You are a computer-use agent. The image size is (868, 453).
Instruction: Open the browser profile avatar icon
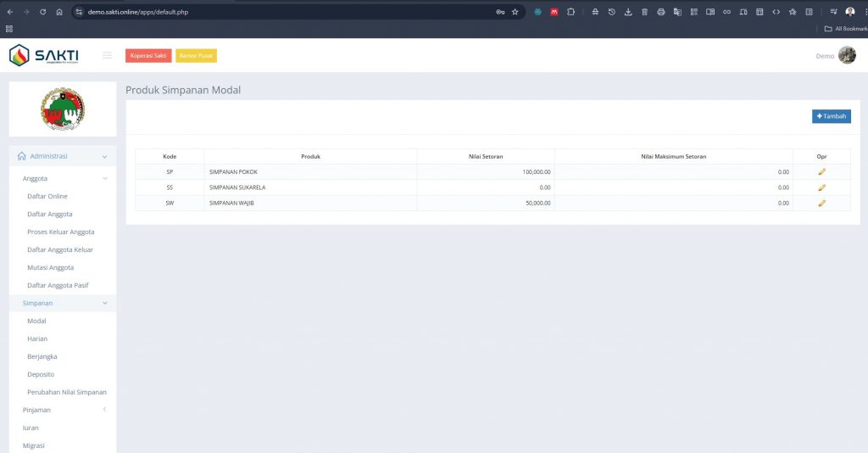click(x=850, y=12)
